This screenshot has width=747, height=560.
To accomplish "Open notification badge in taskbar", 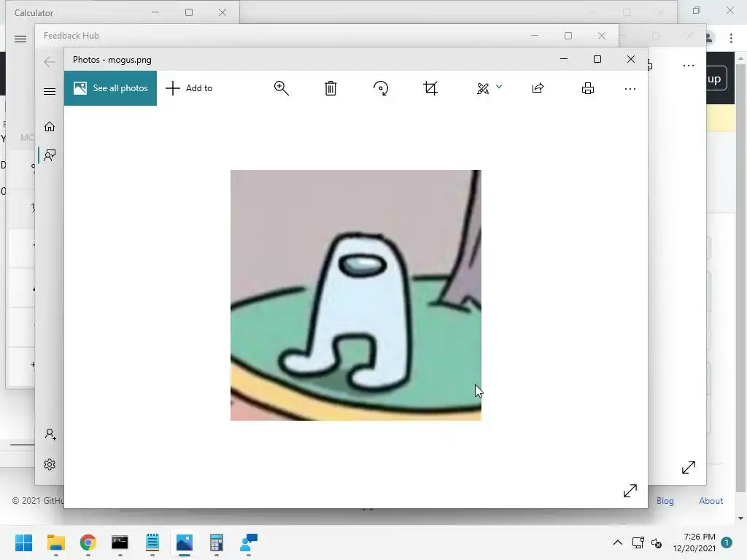I will click(x=727, y=542).
